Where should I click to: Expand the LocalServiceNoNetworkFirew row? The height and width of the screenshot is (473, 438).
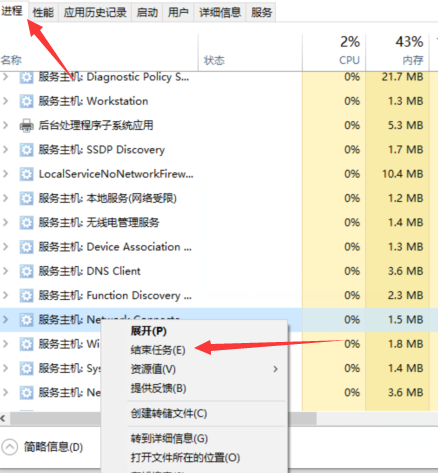tap(5, 174)
